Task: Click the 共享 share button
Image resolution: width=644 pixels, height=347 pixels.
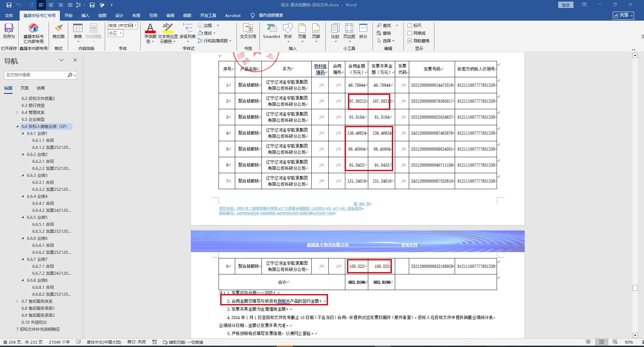Action: click(x=623, y=16)
